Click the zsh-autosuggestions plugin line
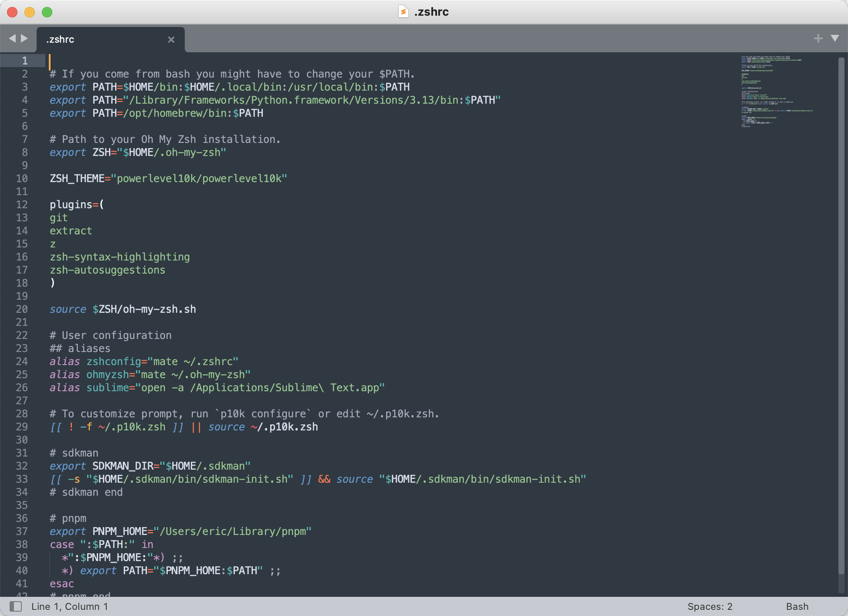Viewport: 848px width, 616px height. 108,270
